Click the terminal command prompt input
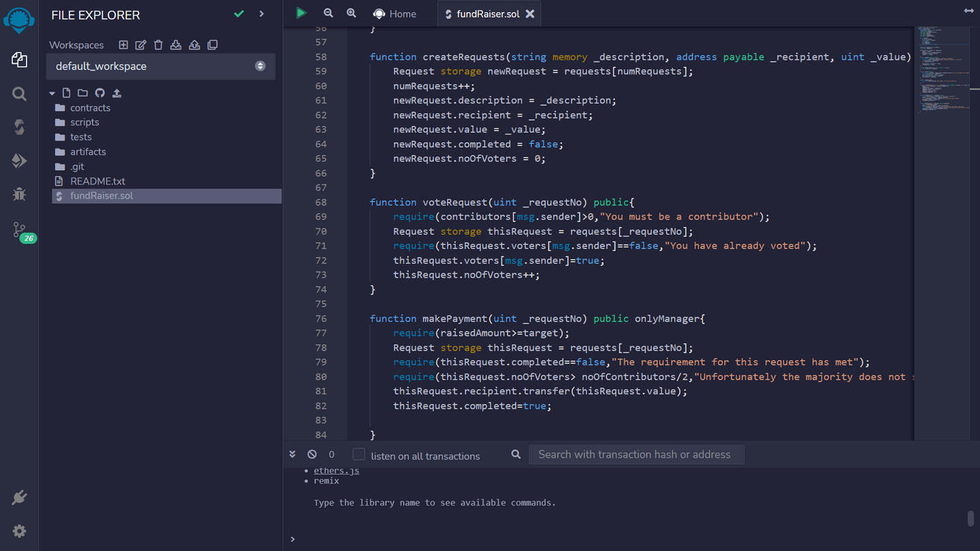The image size is (980, 551). tap(633, 539)
